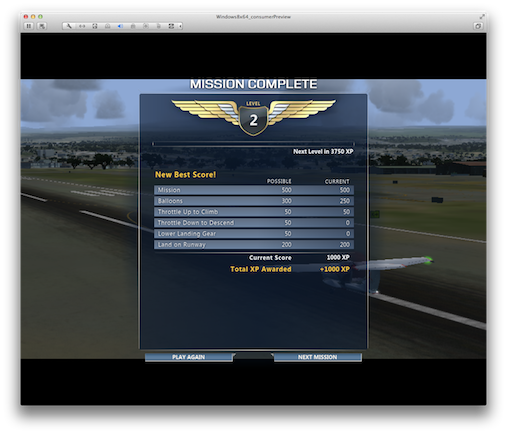Select the Lower Landing Gear row
This screenshot has height=434, width=507.
click(254, 234)
